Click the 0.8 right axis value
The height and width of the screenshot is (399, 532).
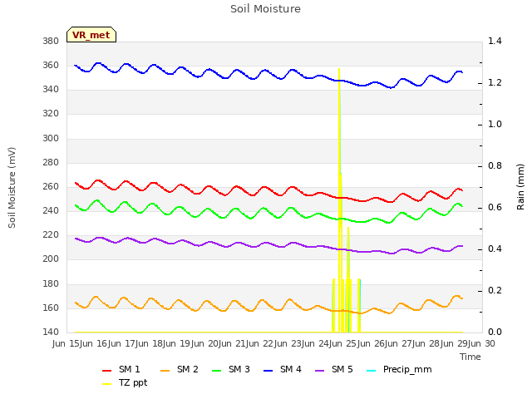(x=495, y=166)
